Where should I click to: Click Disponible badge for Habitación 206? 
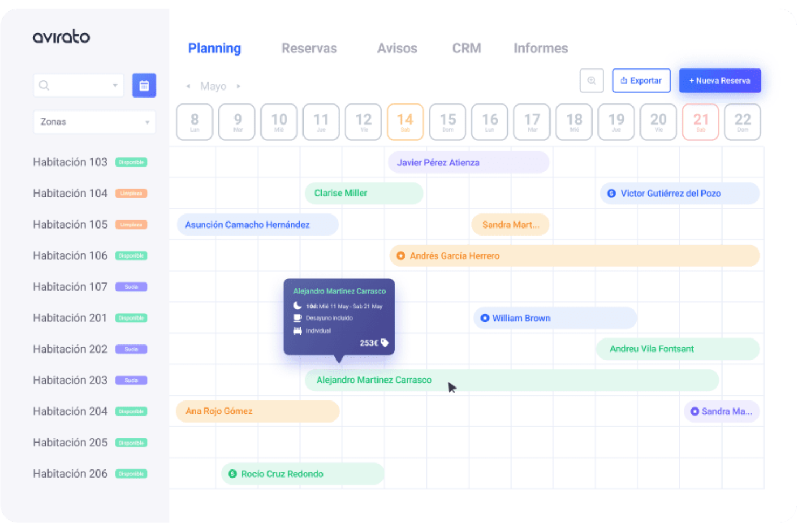(131, 474)
